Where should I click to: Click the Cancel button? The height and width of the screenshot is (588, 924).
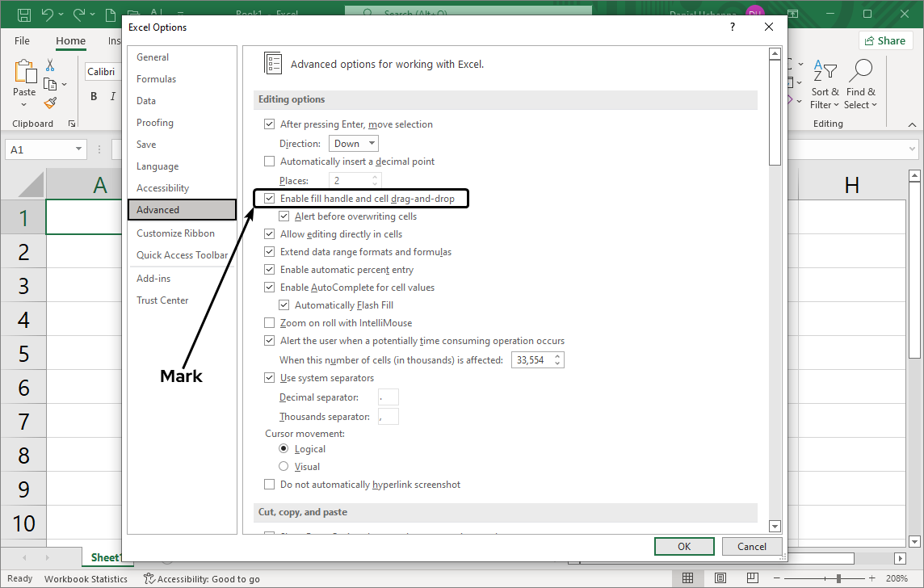(751, 547)
